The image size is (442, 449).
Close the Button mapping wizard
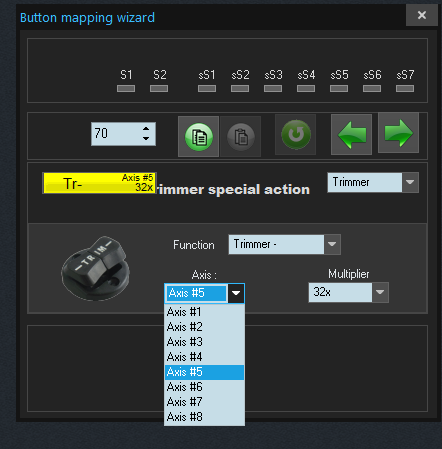pyautogui.click(x=422, y=15)
